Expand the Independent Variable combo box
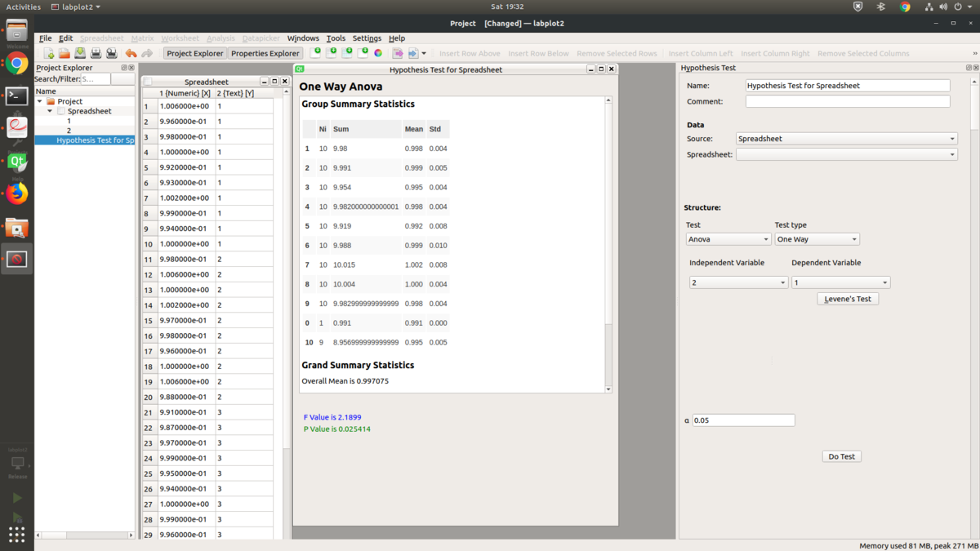 coord(737,282)
